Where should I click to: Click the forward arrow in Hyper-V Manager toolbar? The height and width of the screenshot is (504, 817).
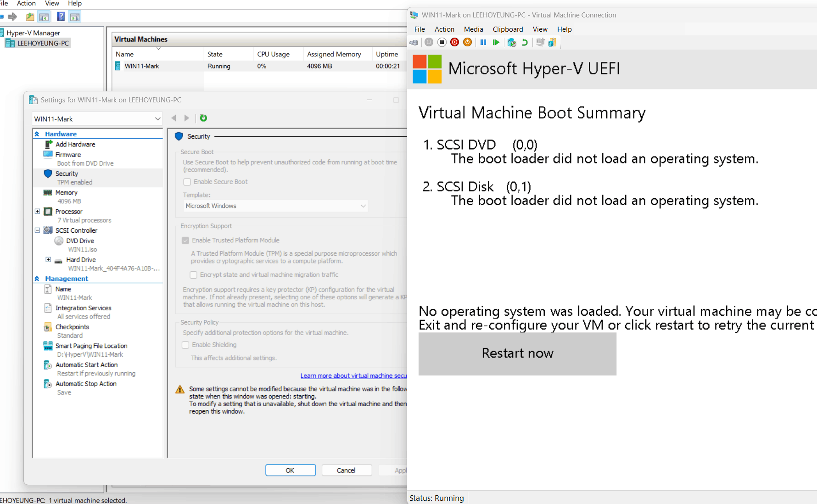coord(12,17)
